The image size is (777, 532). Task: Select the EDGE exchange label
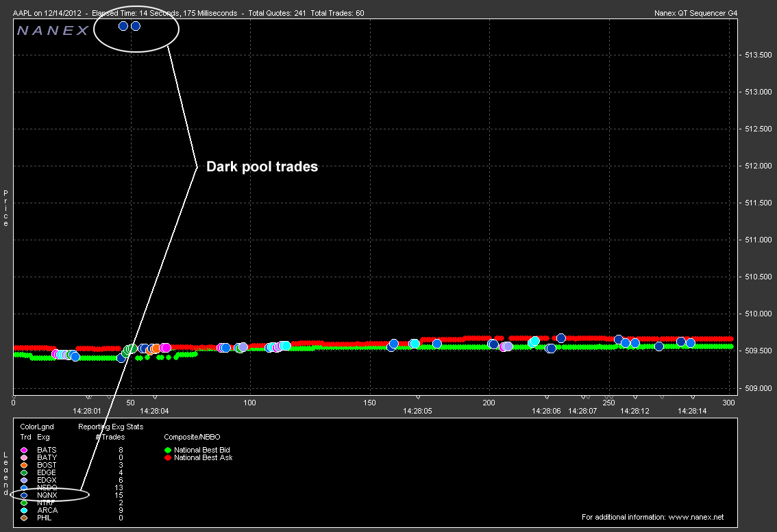(x=47, y=472)
